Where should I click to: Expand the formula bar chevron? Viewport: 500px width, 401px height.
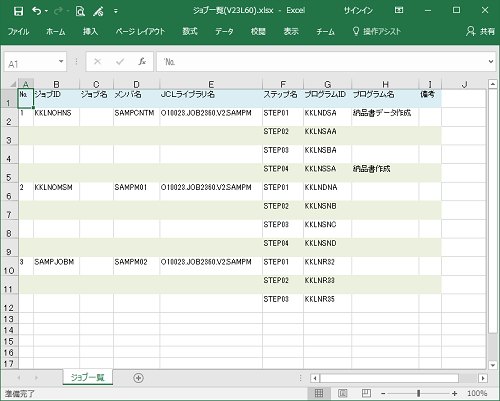pyautogui.click(x=491, y=62)
